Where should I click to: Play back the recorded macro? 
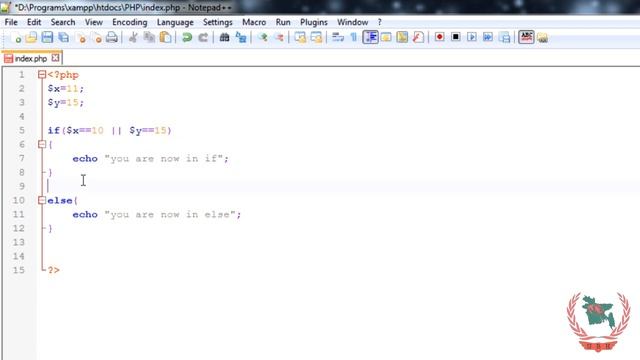tap(472, 37)
